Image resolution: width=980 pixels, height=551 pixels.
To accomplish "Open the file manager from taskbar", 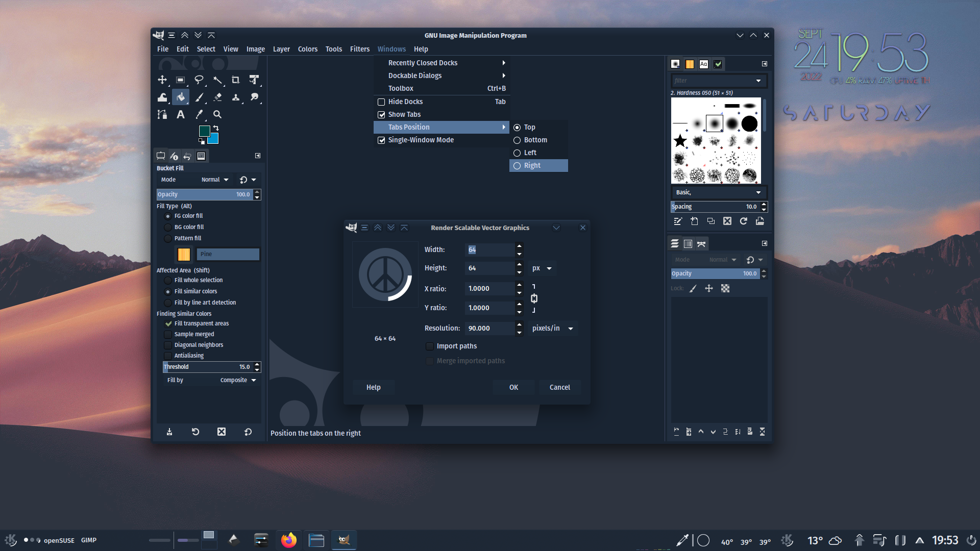I will pos(316,540).
